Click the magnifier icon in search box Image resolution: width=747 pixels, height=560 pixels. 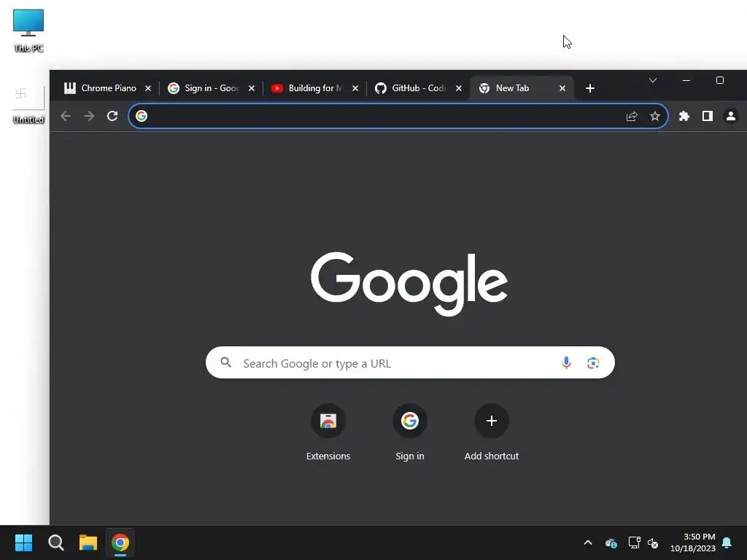pos(226,363)
